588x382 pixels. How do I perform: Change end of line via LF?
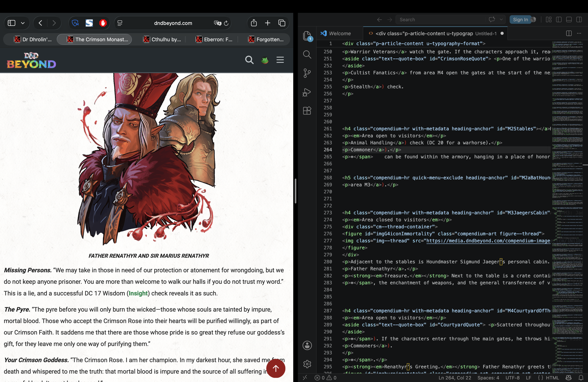pyautogui.click(x=528, y=378)
